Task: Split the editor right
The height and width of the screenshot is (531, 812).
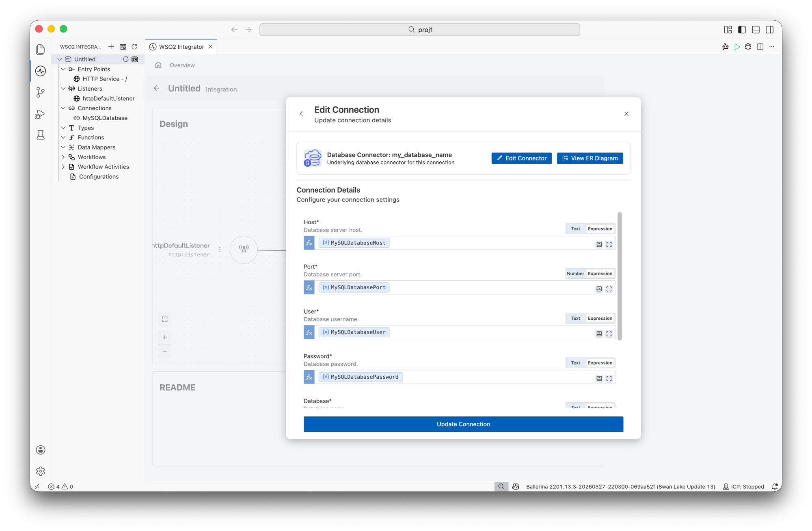Action: [x=760, y=47]
